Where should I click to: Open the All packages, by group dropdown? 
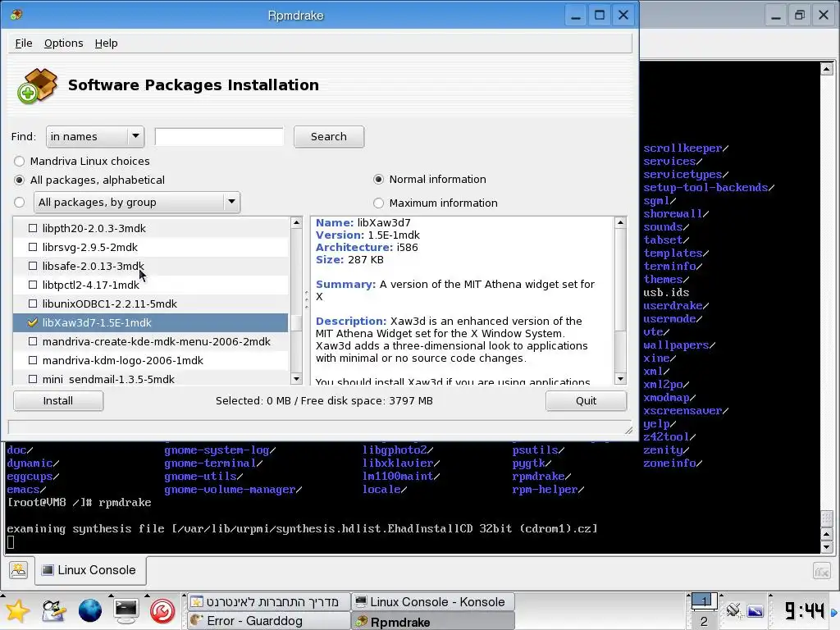137,202
